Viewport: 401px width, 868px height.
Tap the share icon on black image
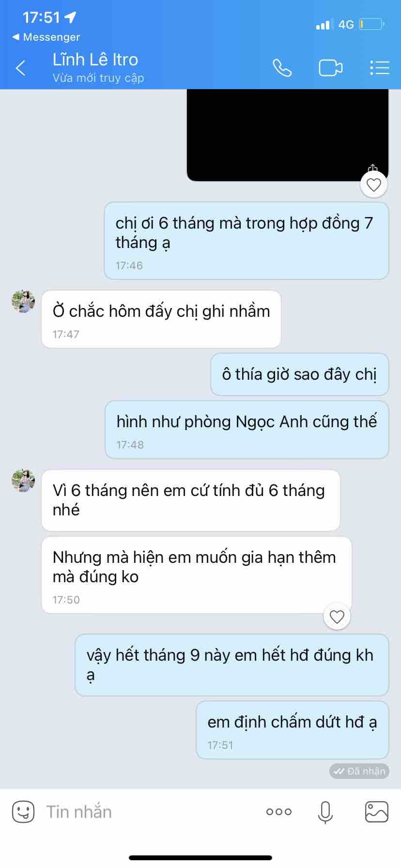372,168
